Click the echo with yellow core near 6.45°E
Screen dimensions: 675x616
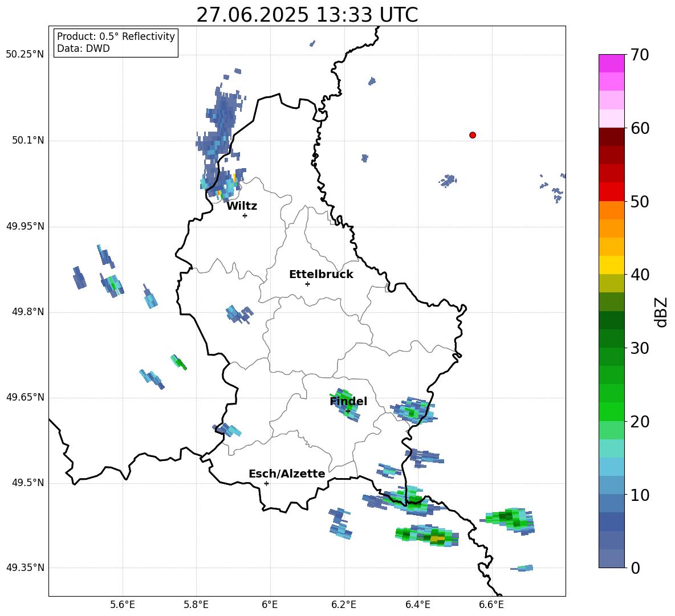(427, 535)
